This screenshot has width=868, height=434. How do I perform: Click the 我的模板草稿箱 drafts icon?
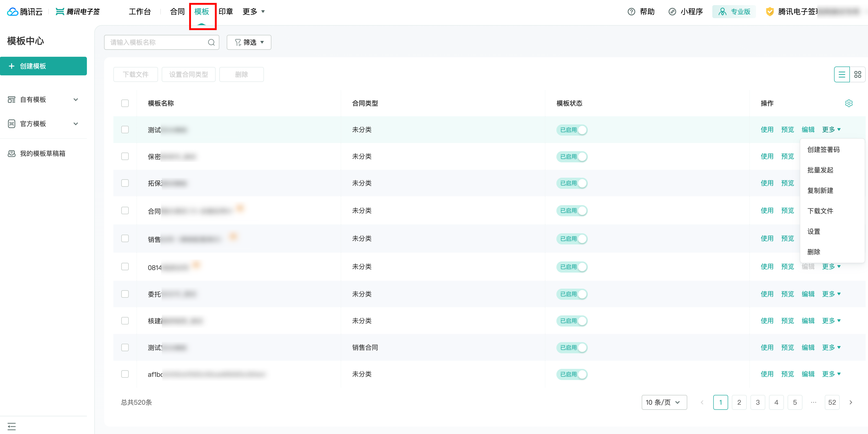[x=11, y=153]
